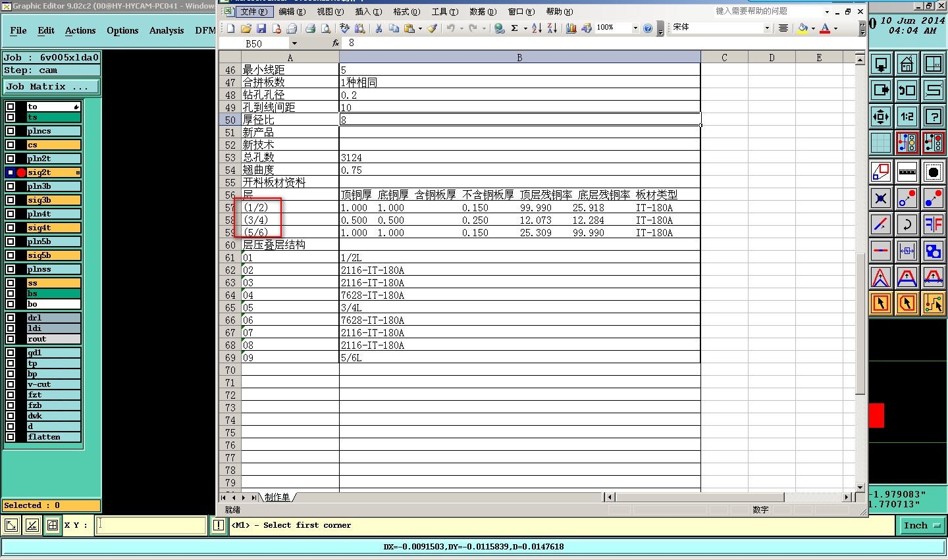This screenshot has height=560, width=948.
Task: Open the fill color dropdown arrow
Action: coord(813,28)
